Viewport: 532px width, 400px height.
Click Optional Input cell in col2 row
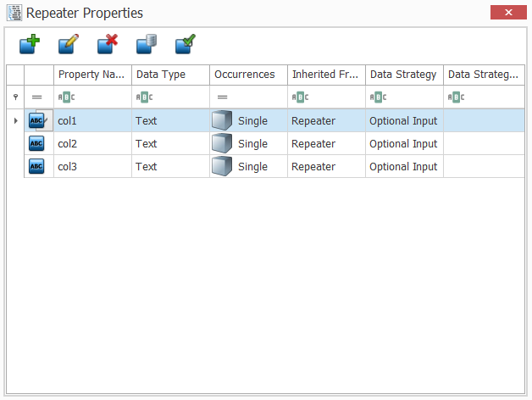(x=404, y=143)
